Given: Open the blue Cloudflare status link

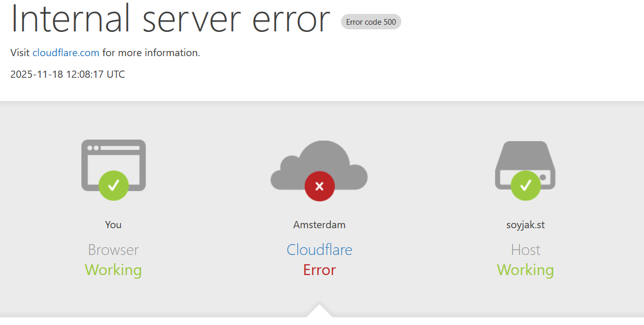Looking at the screenshot, I should [x=319, y=250].
